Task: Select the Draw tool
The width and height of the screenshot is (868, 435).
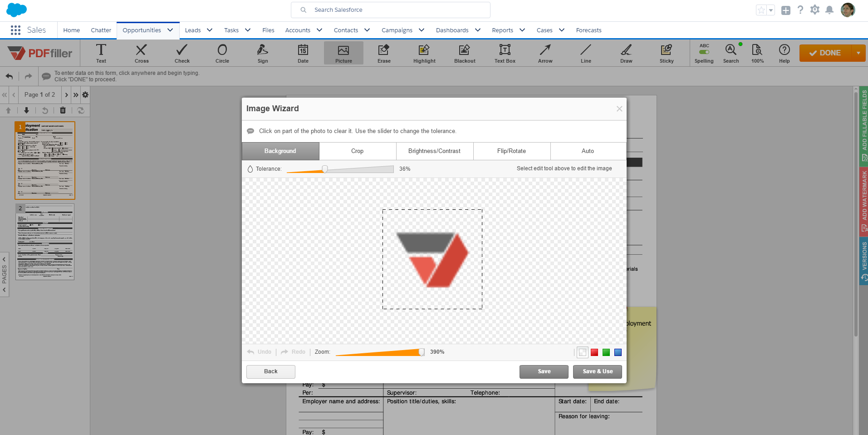Action: (x=626, y=53)
